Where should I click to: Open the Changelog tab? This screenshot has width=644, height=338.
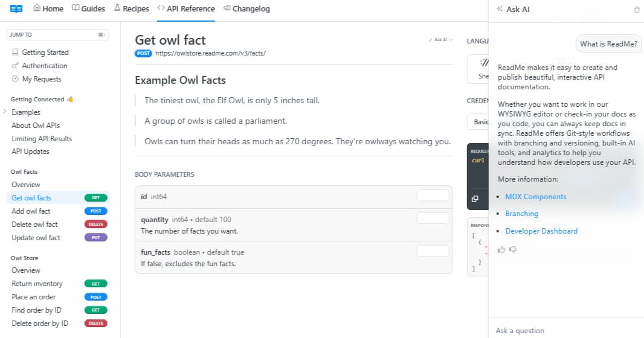tap(246, 9)
